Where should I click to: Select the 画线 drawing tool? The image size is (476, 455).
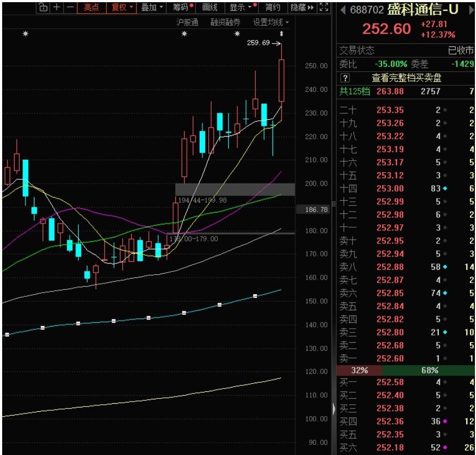point(210,7)
